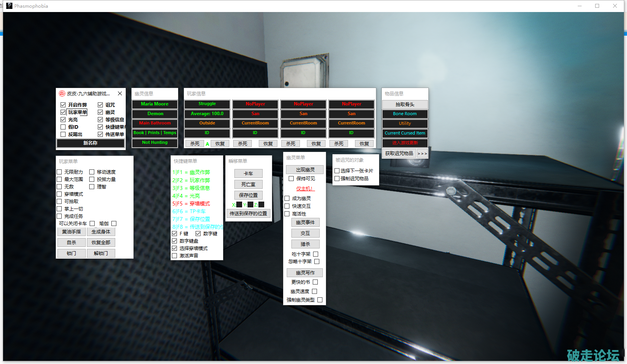
Task: Close the 皮皮-九六 cheat panel with X
Action: click(x=120, y=93)
